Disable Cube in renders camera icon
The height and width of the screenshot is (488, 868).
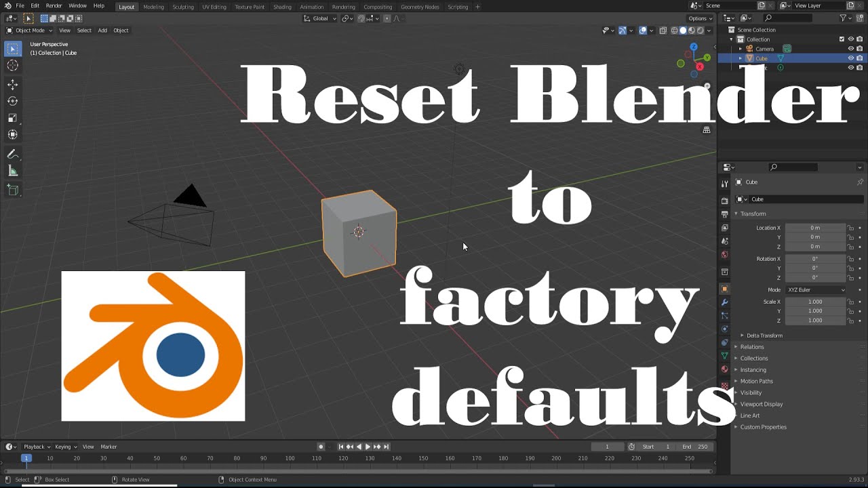[x=860, y=58]
